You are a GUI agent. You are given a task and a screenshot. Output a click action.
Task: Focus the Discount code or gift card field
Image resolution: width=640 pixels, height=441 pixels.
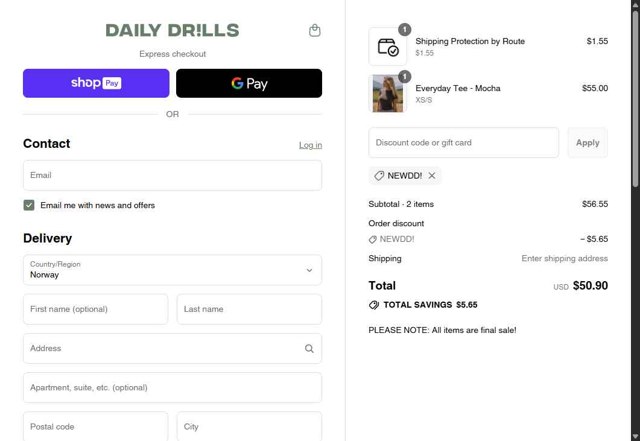pos(463,143)
